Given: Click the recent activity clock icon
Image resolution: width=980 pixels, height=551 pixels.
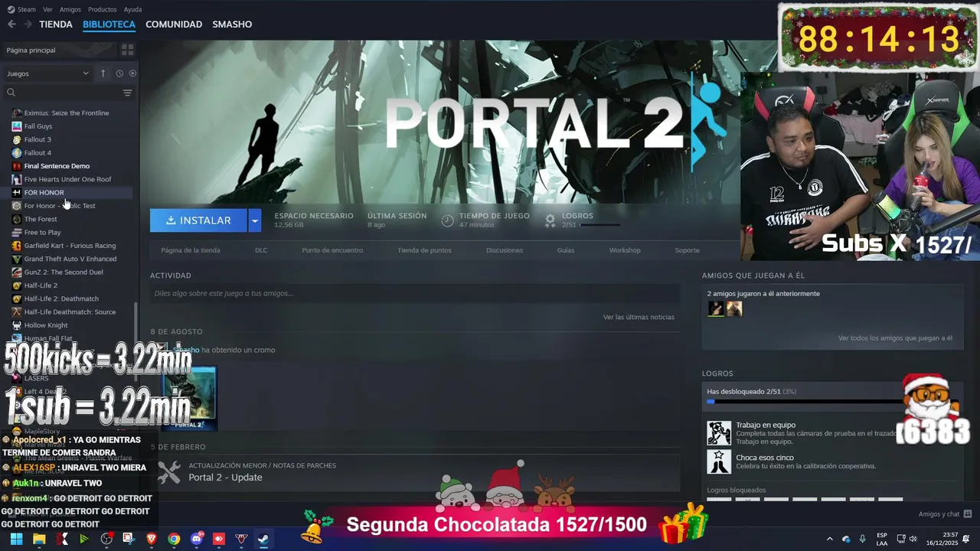Looking at the screenshot, I should [119, 73].
